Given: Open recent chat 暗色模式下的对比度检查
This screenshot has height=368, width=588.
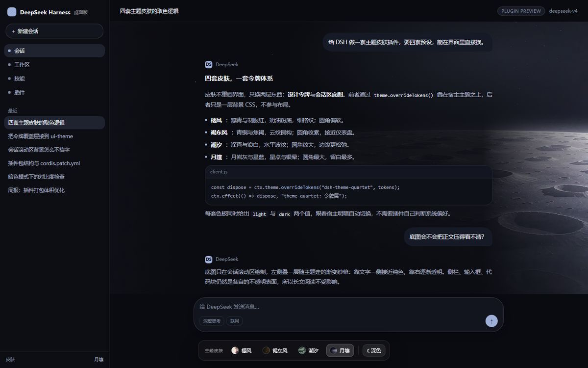Looking at the screenshot, I should pos(54,177).
